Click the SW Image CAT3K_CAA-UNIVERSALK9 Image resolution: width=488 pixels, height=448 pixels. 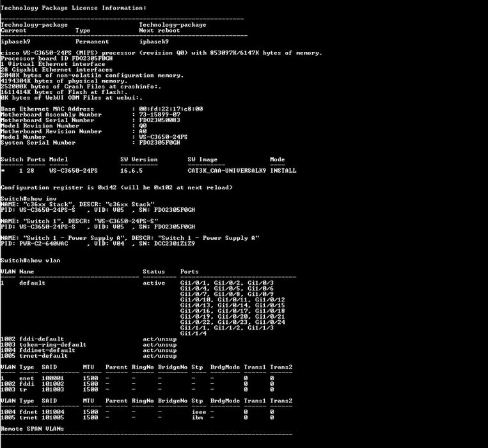coord(227,171)
